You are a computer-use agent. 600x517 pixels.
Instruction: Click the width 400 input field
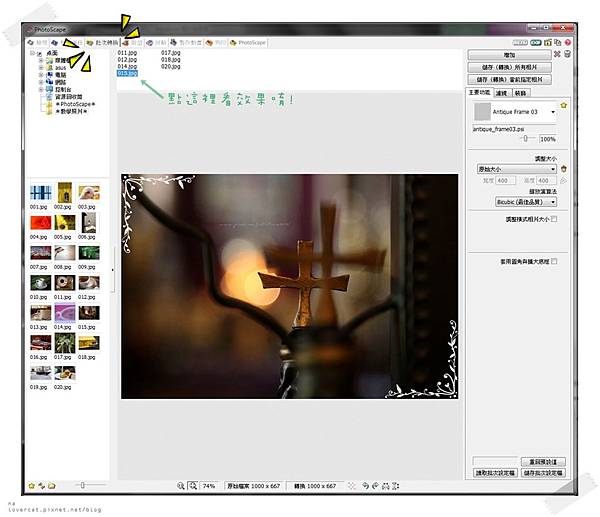pyautogui.click(x=505, y=180)
